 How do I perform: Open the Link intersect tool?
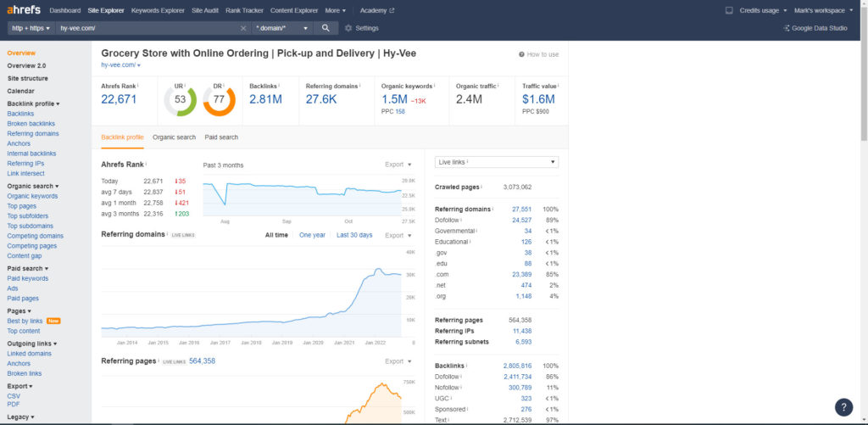click(x=26, y=173)
